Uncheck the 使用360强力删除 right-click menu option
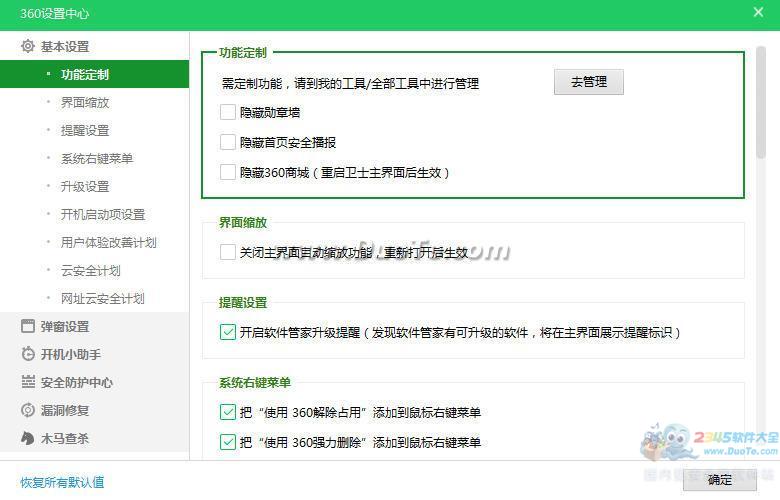780x500 pixels. point(228,442)
